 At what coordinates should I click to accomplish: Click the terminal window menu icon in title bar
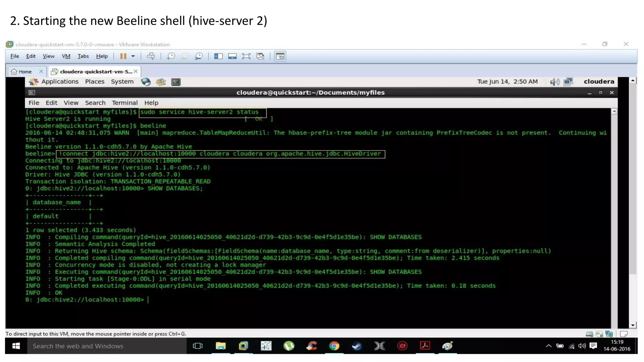click(32, 93)
